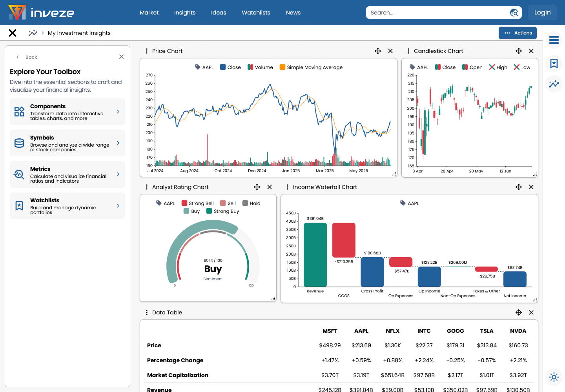This screenshot has width=565, height=392.
Task: Open Data Table kebab menu
Action: coord(147,312)
